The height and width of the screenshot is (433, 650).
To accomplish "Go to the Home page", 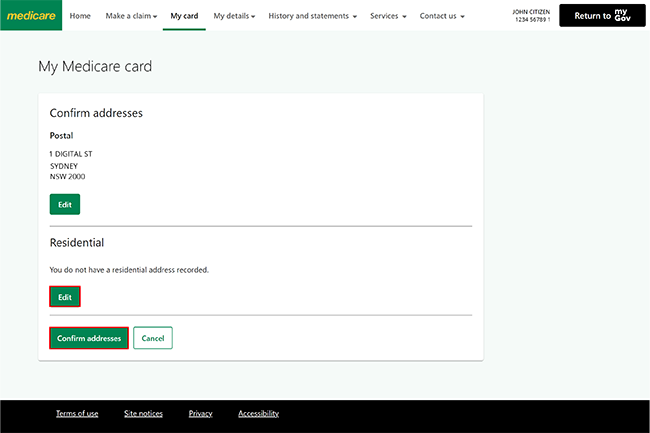I will pos(80,16).
